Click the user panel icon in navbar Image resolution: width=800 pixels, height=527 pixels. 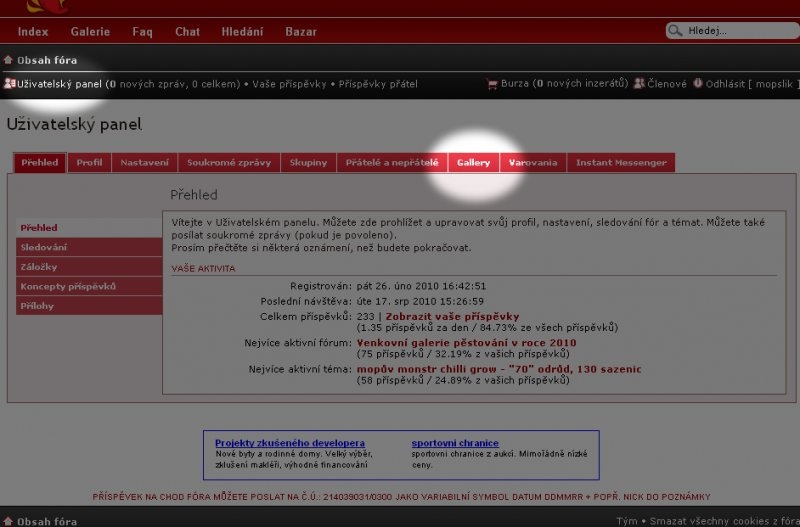9,84
